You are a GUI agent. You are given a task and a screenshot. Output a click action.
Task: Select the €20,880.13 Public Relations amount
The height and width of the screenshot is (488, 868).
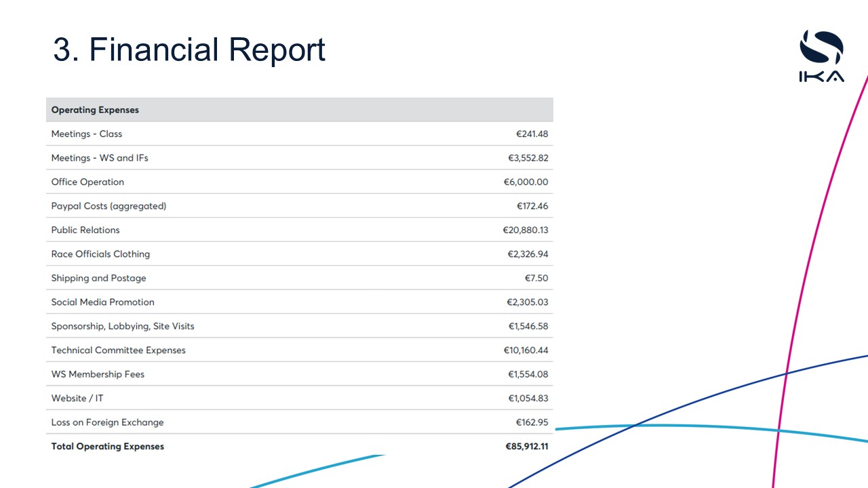525,230
